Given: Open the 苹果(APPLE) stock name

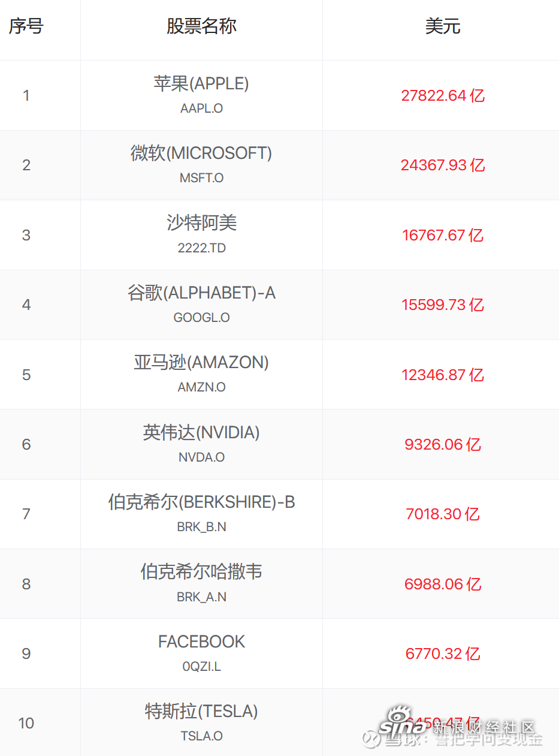Looking at the screenshot, I should [x=201, y=83].
